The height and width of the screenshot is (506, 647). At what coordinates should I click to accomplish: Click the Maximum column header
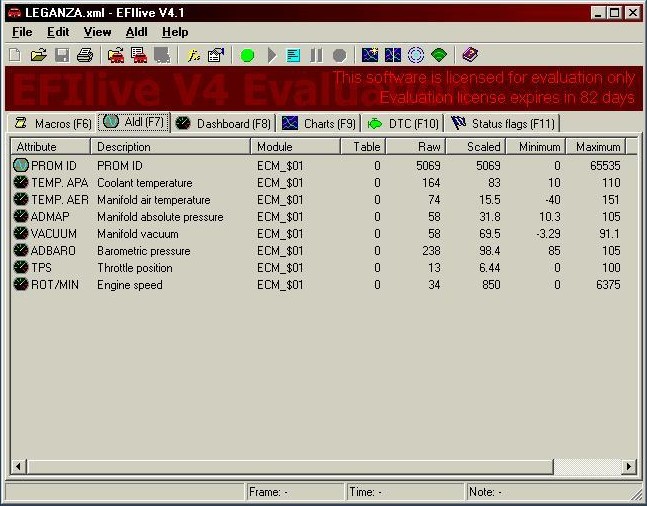pos(595,147)
